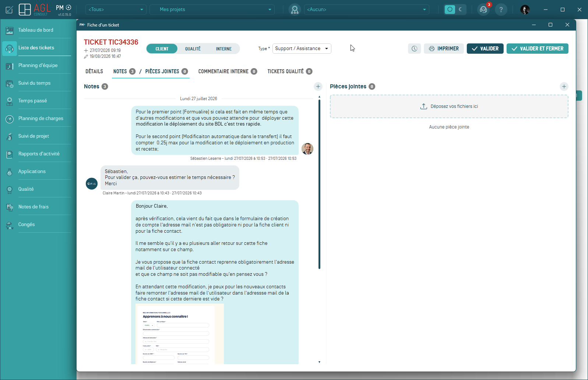Click the notes vertical scrollbar thumb
Screen dimensions: 588x380
(x=319, y=184)
